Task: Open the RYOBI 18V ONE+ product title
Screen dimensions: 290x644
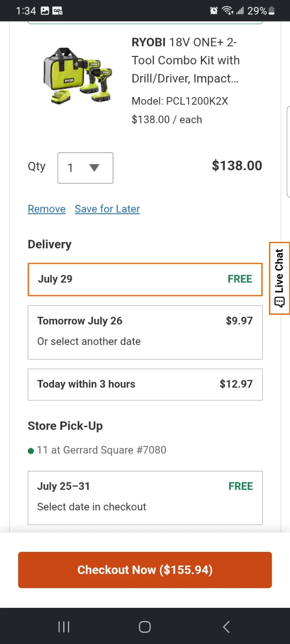Action: [x=186, y=60]
